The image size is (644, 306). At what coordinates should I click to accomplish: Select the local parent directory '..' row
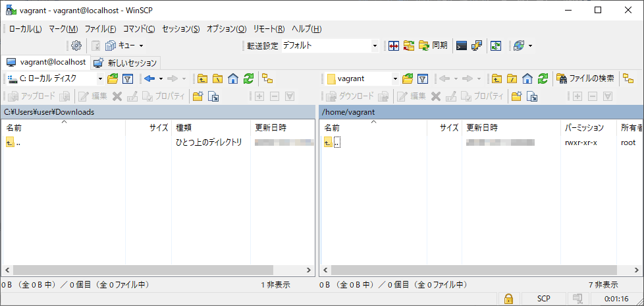pyautogui.click(x=158, y=142)
